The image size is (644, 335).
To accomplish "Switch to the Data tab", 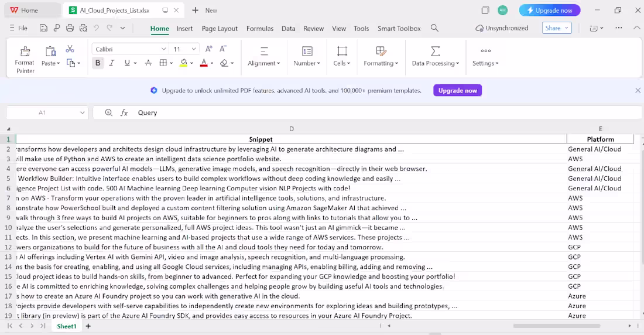I will pyautogui.click(x=288, y=28).
